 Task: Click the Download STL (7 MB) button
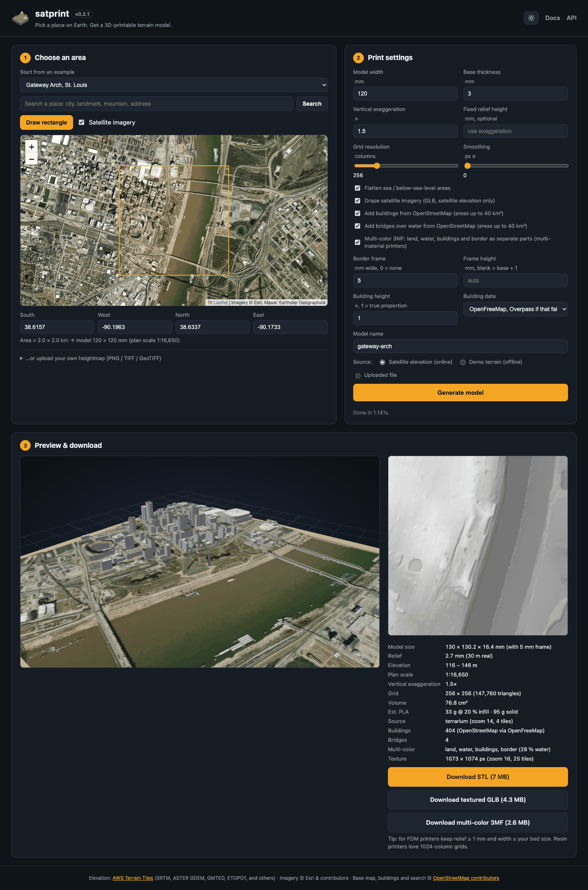[478, 777]
